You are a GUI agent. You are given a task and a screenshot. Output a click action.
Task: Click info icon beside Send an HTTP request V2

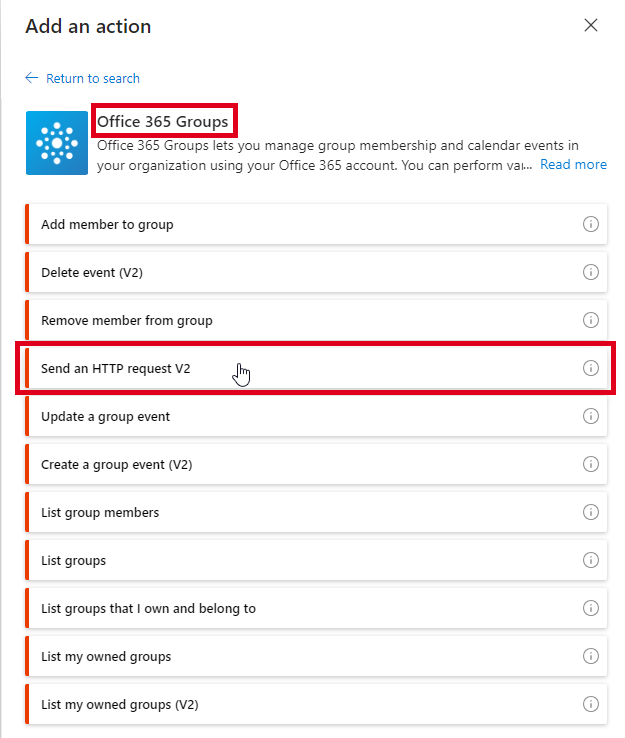pyautogui.click(x=590, y=368)
